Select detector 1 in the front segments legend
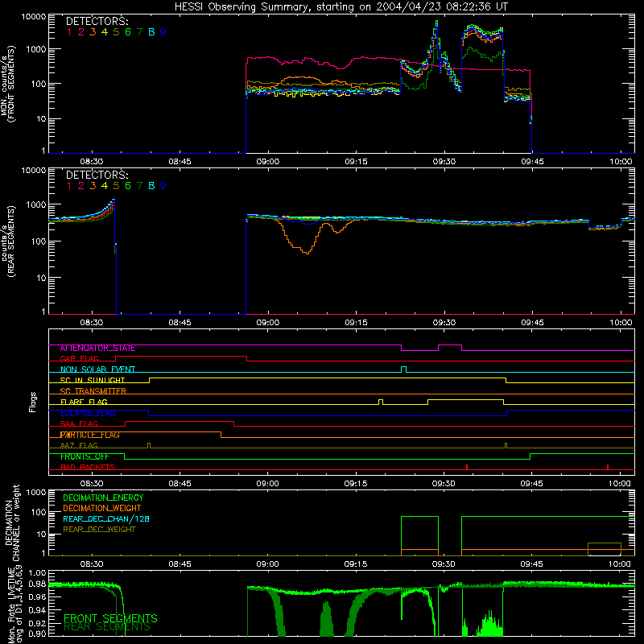The image size is (644, 644). point(69,32)
